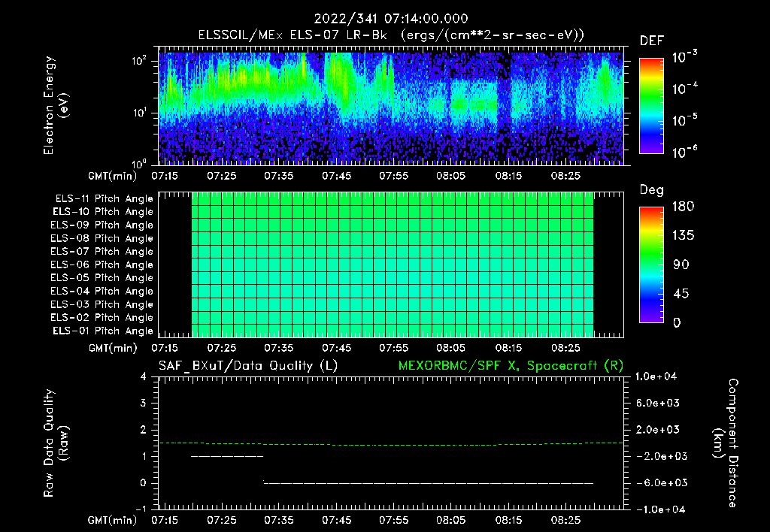
Task: Click the SAF_BXuT/Data Quality (L) legend label
Action: click(x=247, y=365)
